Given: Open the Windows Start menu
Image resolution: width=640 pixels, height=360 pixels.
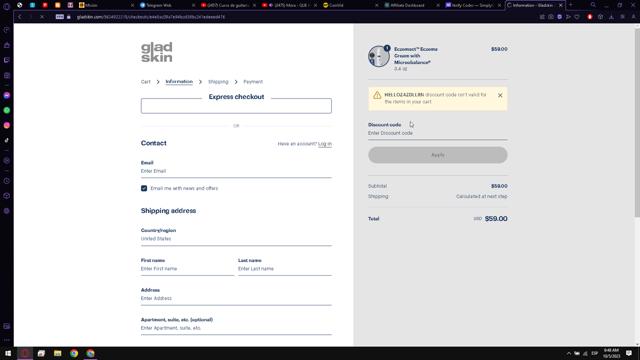Looking at the screenshot, I should click(x=8, y=353).
